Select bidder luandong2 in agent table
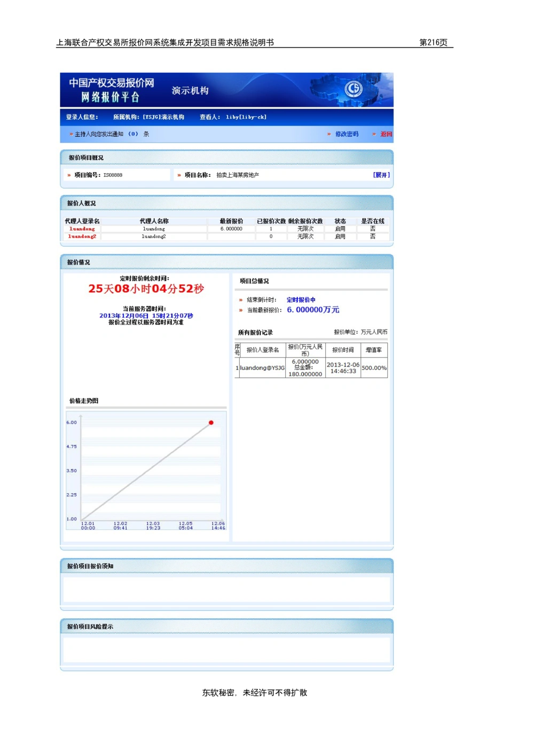 82,236
